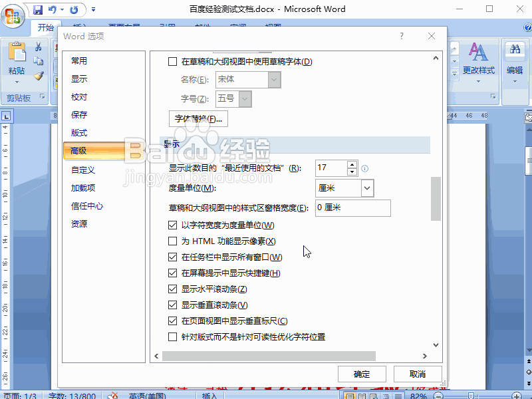Click the Copy icon in clipboard group

click(x=39, y=61)
